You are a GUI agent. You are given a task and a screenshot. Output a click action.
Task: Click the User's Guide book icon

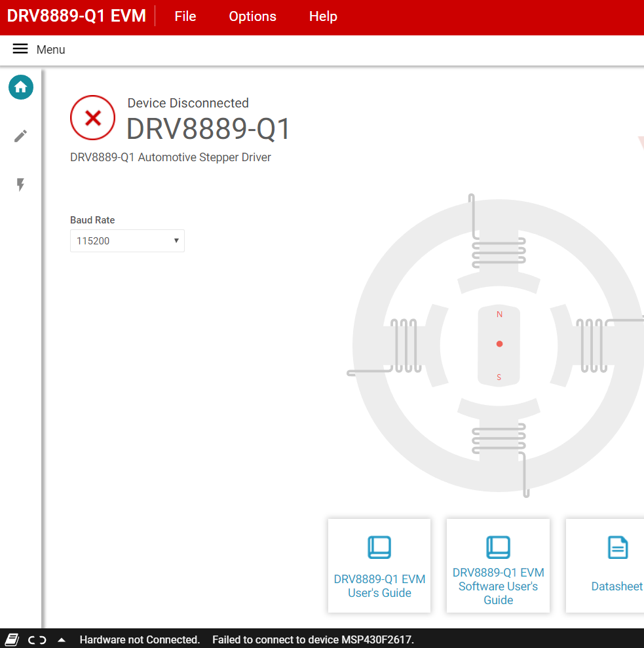[x=379, y=547]
